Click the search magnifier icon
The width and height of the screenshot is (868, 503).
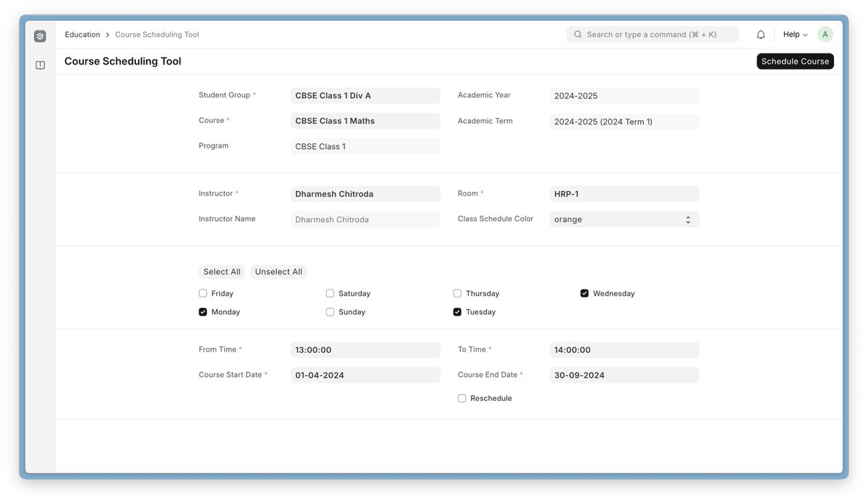coord(578,35)
